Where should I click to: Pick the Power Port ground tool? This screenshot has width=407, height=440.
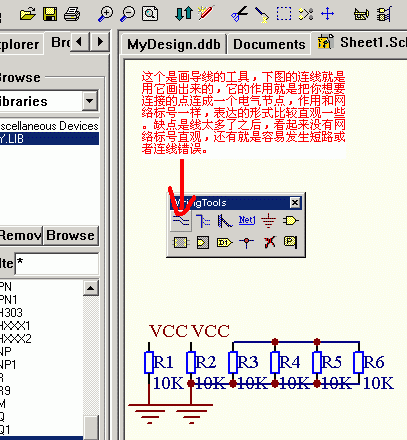click(x=268, y=221)
